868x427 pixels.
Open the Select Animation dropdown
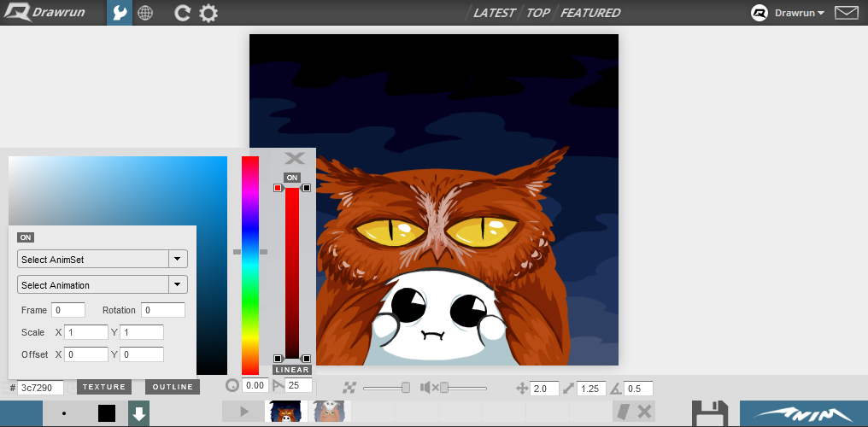pyautogui.click(x=103, y=285)
